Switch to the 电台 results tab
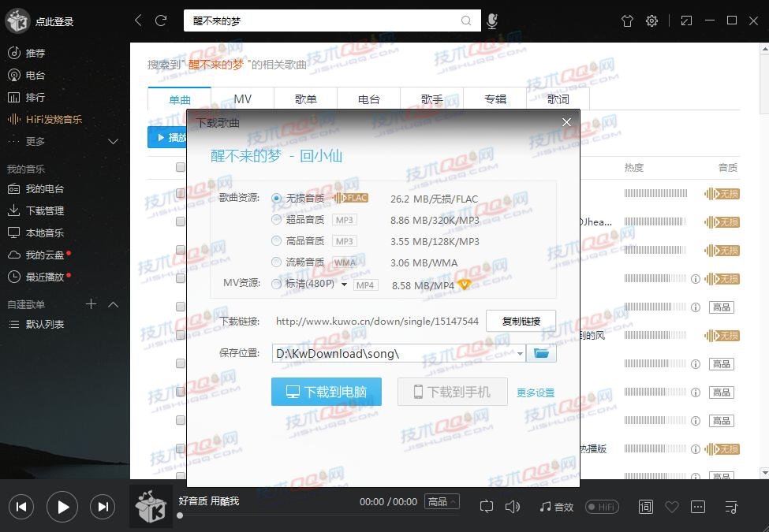Screen dimensions: 769x532 point(369,99)
